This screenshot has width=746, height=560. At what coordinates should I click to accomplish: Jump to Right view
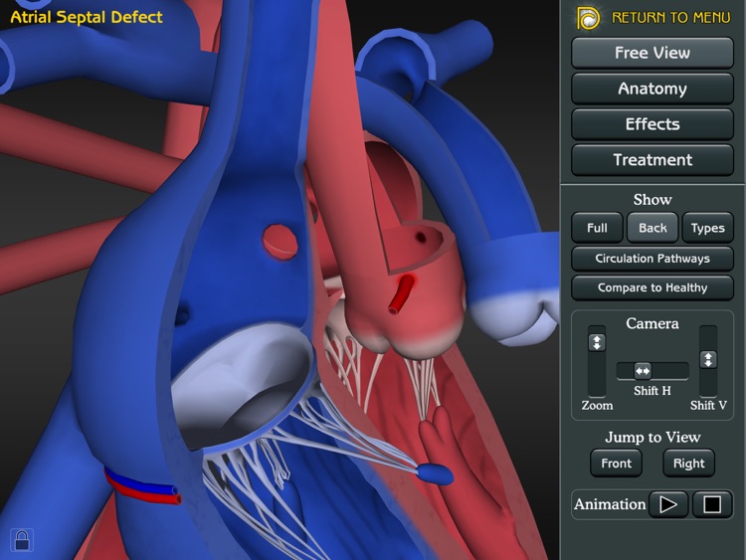coord(688,464)
